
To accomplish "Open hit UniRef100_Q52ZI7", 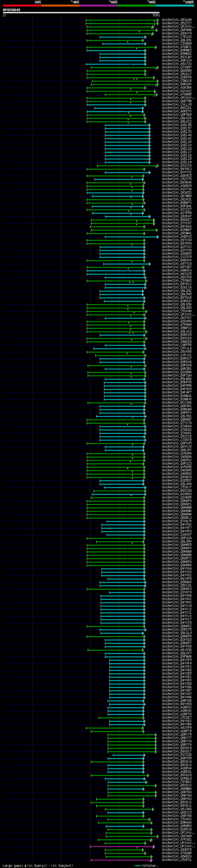I will (x=177, y=23).
